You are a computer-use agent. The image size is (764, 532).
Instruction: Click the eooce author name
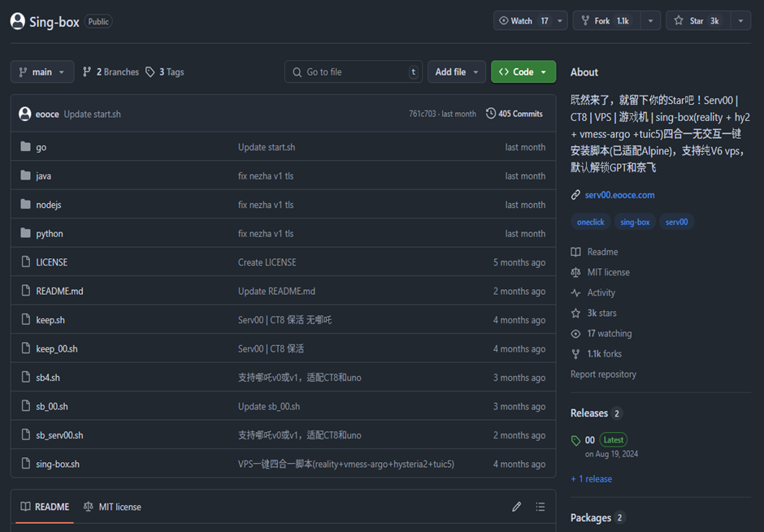[47, 114]
